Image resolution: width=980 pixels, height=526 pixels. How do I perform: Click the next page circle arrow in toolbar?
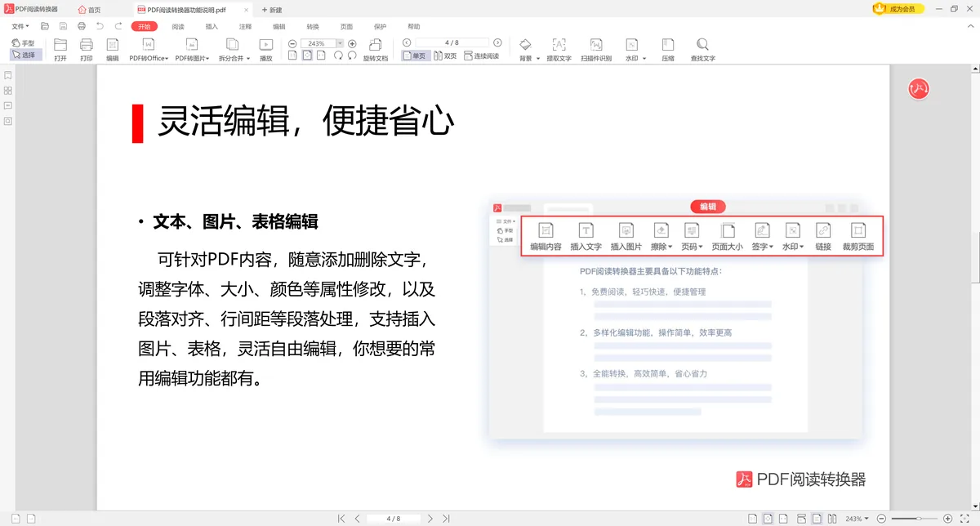pos(496,42)
